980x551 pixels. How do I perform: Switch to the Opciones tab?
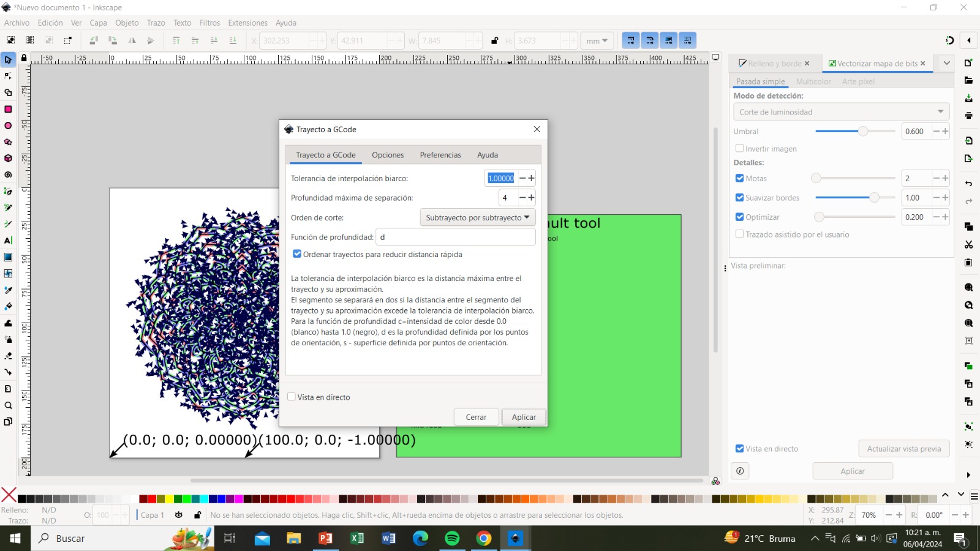pos(388,155)
